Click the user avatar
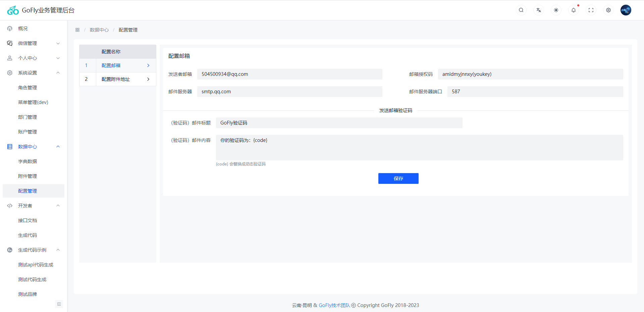 pyautogui.click(x=626, y=10)
